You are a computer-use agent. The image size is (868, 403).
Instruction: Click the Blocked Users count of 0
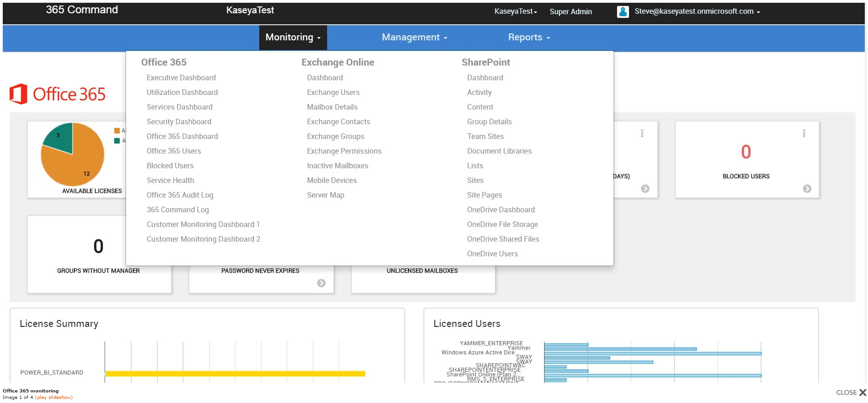746,152
